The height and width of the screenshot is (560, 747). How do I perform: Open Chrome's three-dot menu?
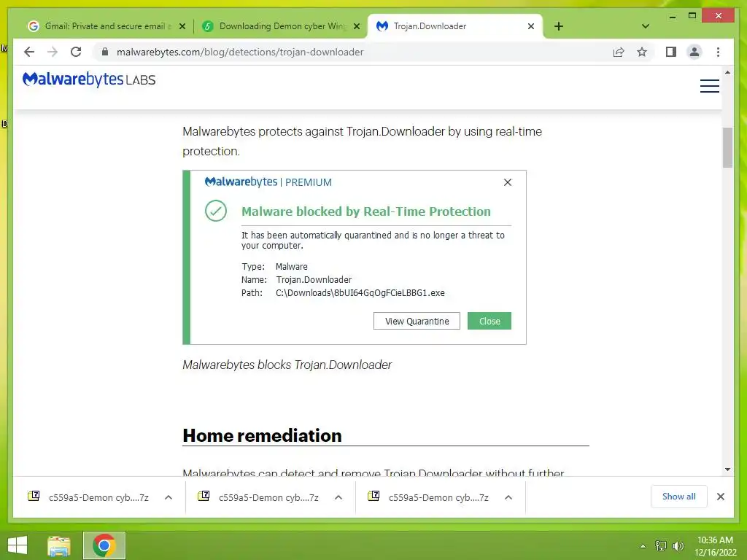[x=718, y=52]
